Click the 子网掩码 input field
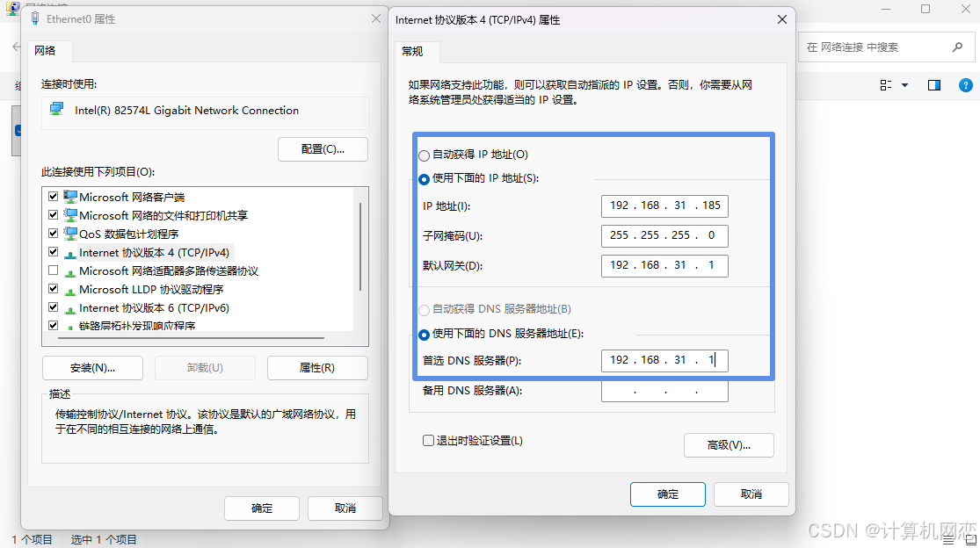 [x=664, y=235]
